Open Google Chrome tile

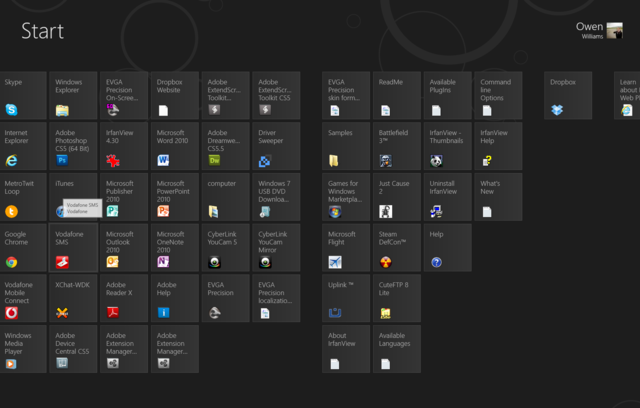tap(23, 248)
